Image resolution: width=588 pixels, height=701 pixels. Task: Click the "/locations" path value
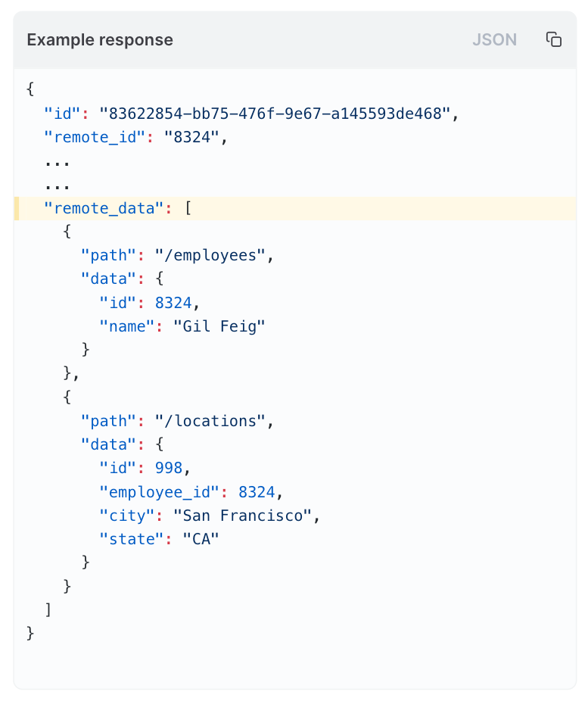pyautogui.click(x=210, y=419)
